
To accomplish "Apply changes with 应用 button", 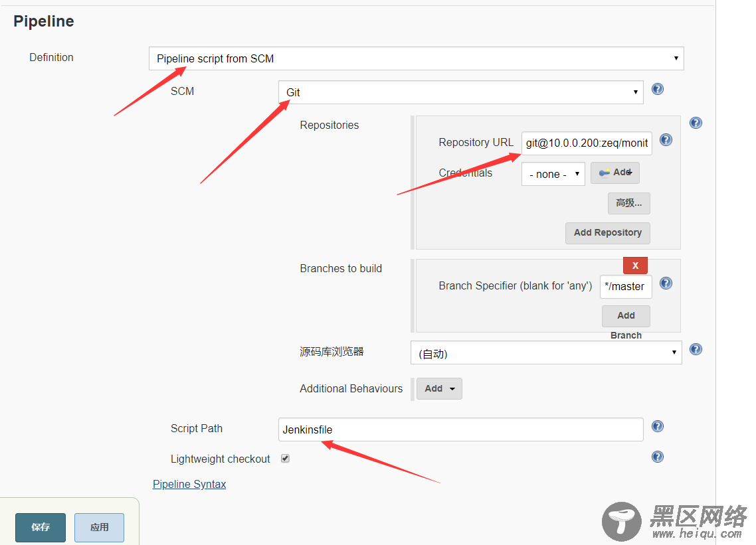I will click(100, 527).
